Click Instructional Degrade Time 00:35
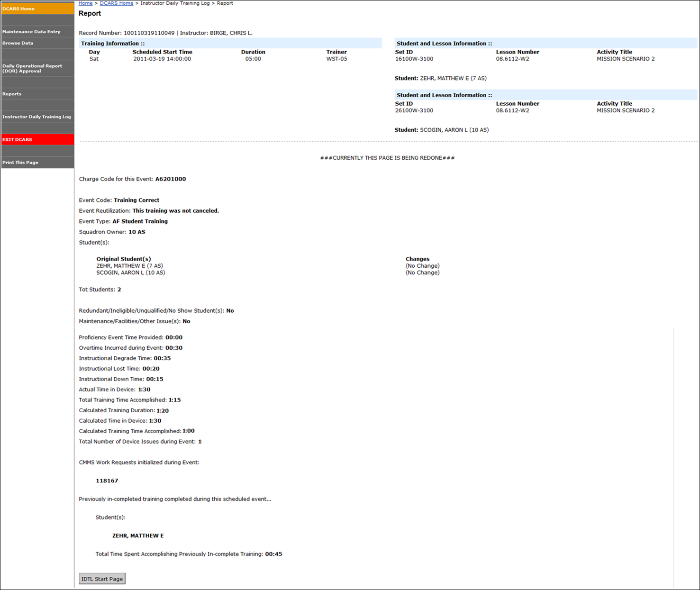This screenshot has width=700, height=590. (162, 358)
